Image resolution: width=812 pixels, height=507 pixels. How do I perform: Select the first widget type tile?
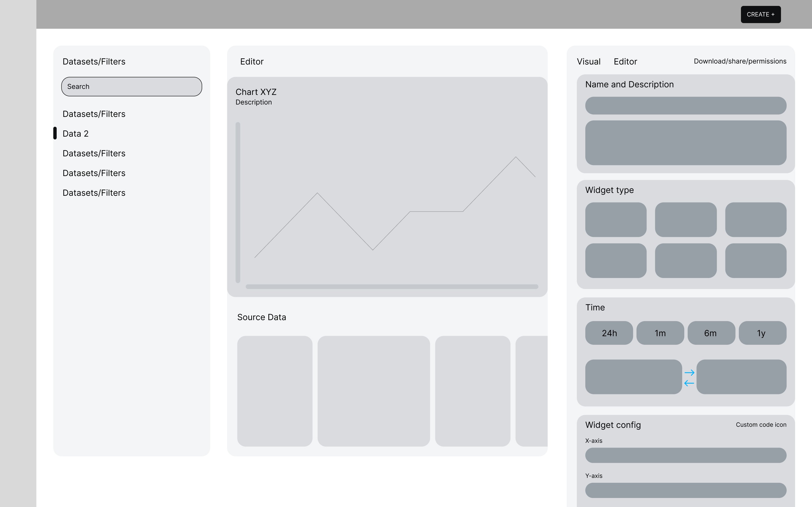(616, 220)
